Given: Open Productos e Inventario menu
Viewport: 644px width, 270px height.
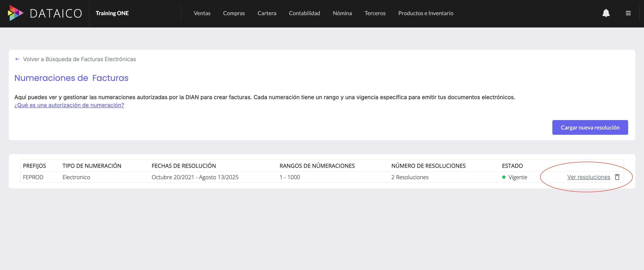Looking at the screenshot, I should [426, 13].
